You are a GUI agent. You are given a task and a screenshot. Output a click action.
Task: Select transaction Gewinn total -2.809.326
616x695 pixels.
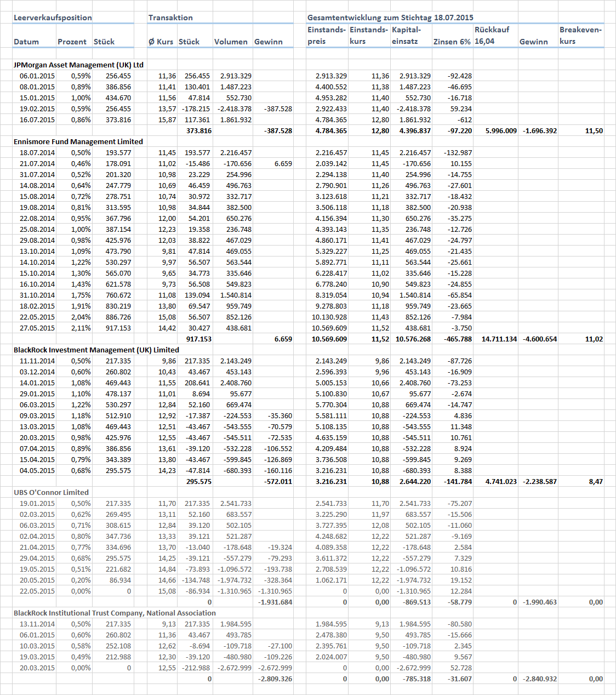pyautogui.click(x=275, y=679)
